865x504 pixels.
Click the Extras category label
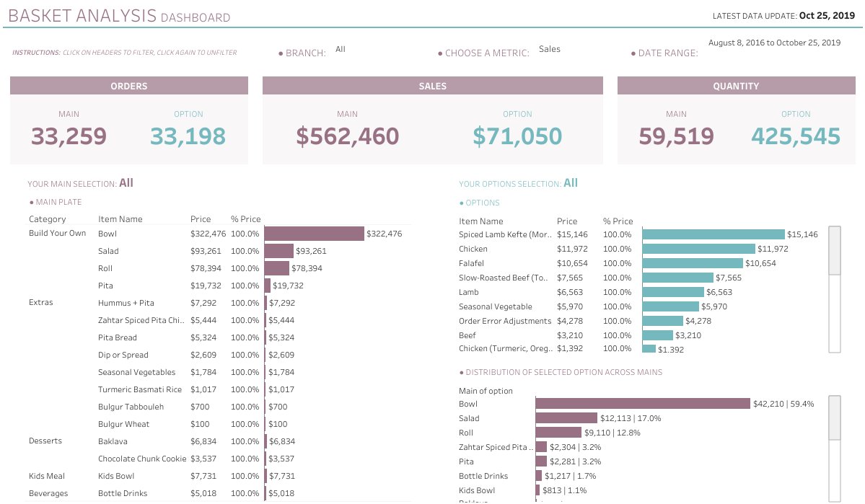(41, 302)
